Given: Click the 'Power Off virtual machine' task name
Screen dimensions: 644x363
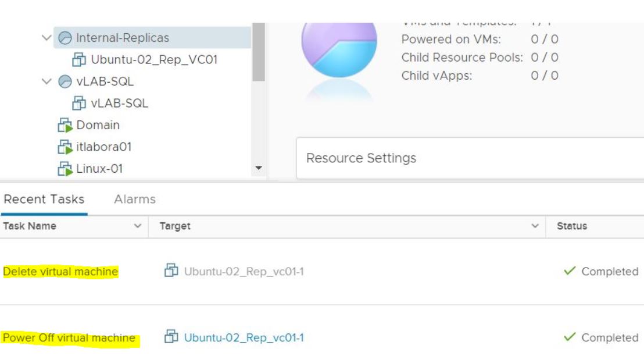Looking at the screenshot, I should 69,337.
